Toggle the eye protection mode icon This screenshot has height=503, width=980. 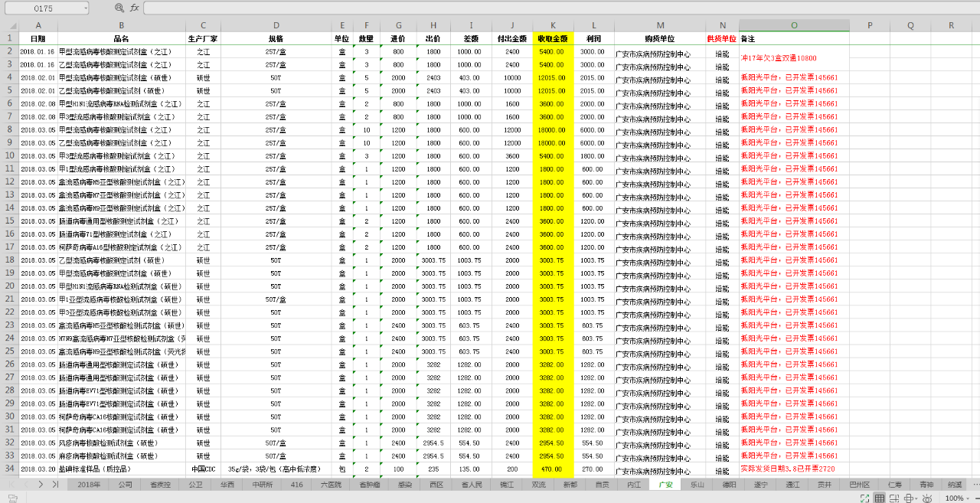[927, 498]
